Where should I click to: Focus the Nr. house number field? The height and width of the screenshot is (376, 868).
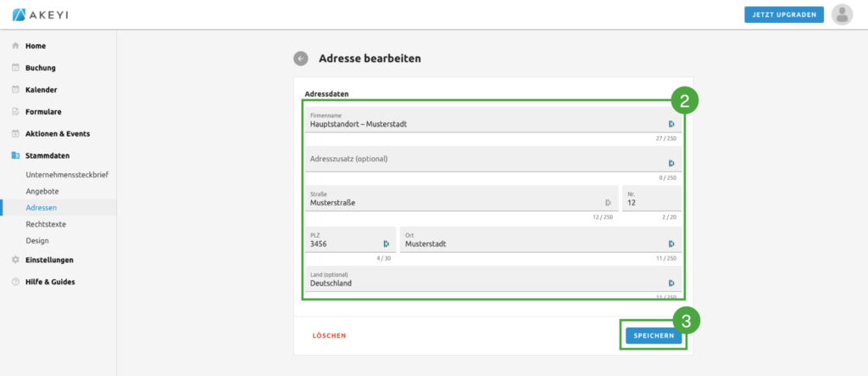pos(650,203)
